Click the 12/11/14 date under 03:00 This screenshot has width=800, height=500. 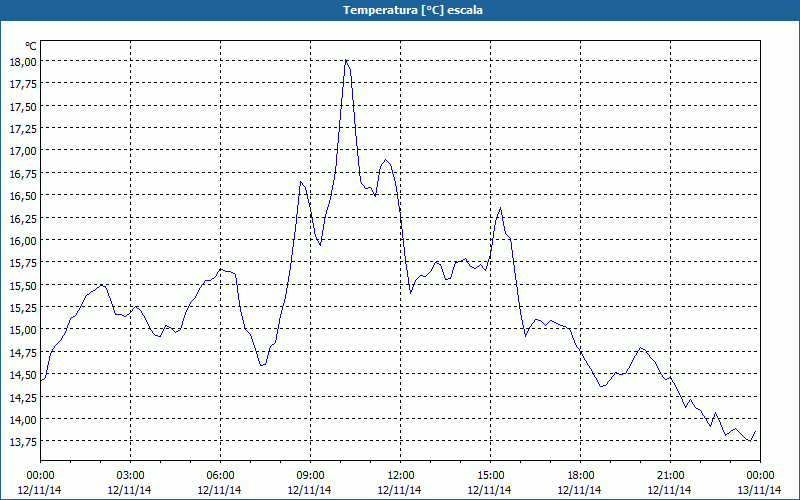coord(130,490)
